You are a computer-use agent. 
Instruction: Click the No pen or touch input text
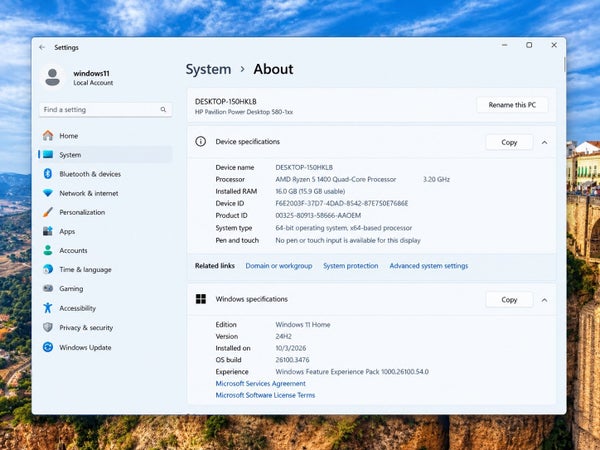348,240
